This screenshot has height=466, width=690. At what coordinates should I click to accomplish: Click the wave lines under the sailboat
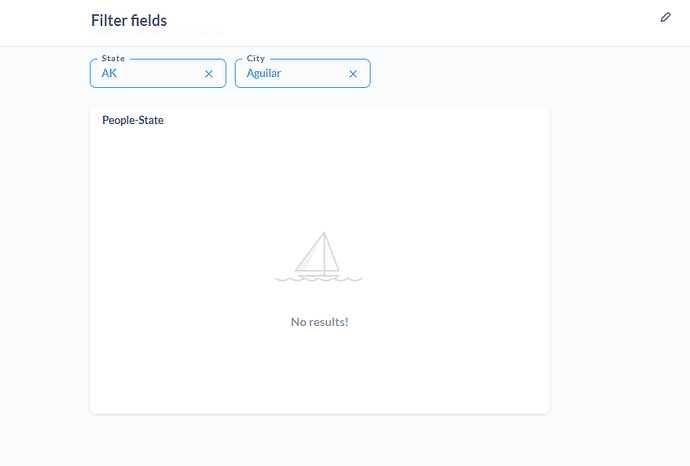coord(319,279)
